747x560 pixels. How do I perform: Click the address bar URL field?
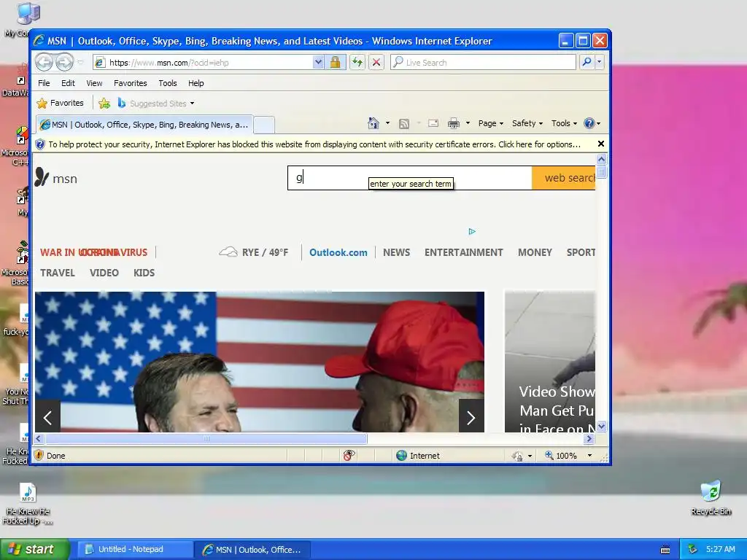pos(203,63)
